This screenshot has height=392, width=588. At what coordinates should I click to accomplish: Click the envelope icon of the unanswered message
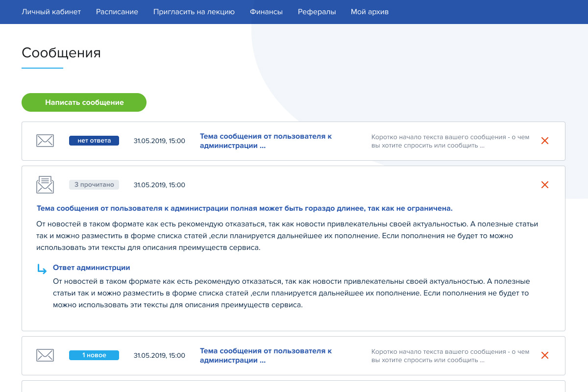click(45, 141)
